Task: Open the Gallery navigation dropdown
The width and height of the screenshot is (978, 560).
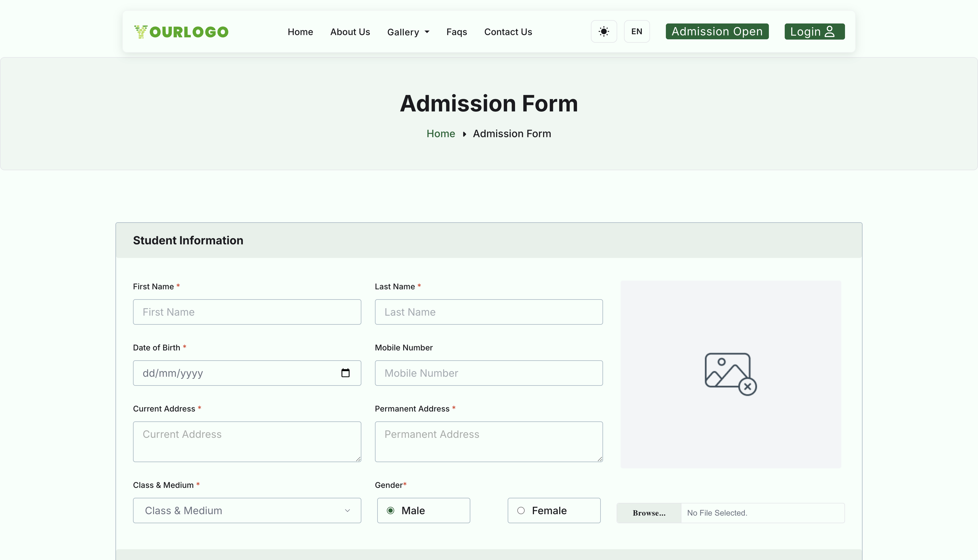Action: [408, 32]
